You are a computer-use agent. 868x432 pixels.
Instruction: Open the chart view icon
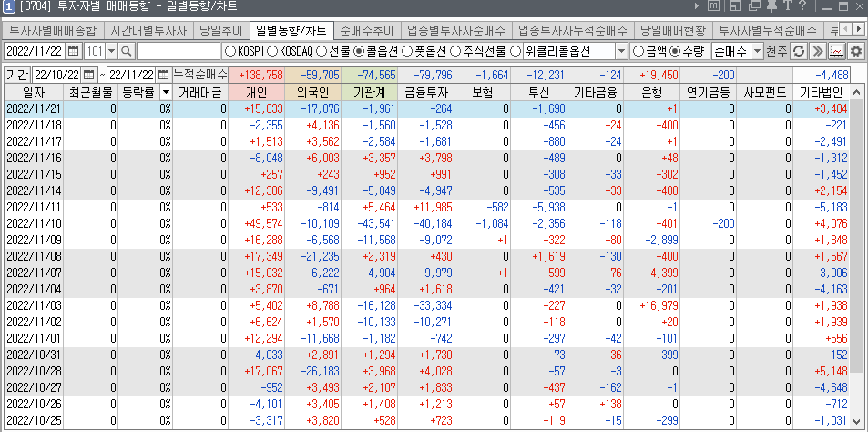[836, 51]
